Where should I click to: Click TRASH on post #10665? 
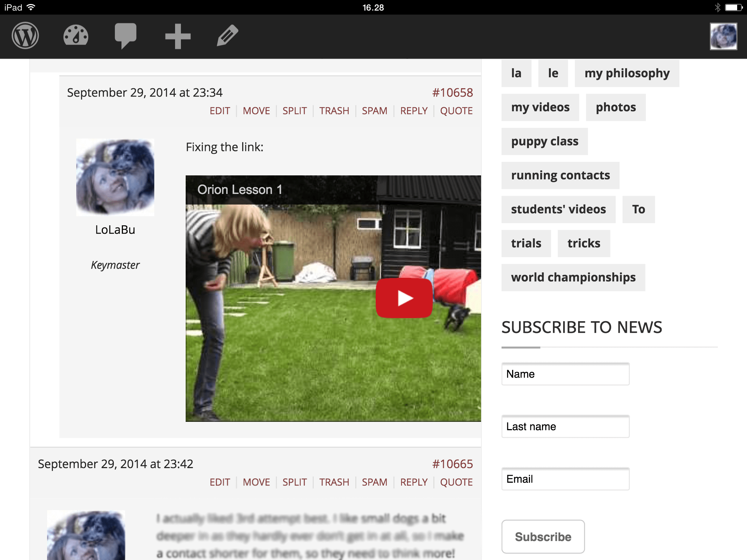tap(334, 482)
